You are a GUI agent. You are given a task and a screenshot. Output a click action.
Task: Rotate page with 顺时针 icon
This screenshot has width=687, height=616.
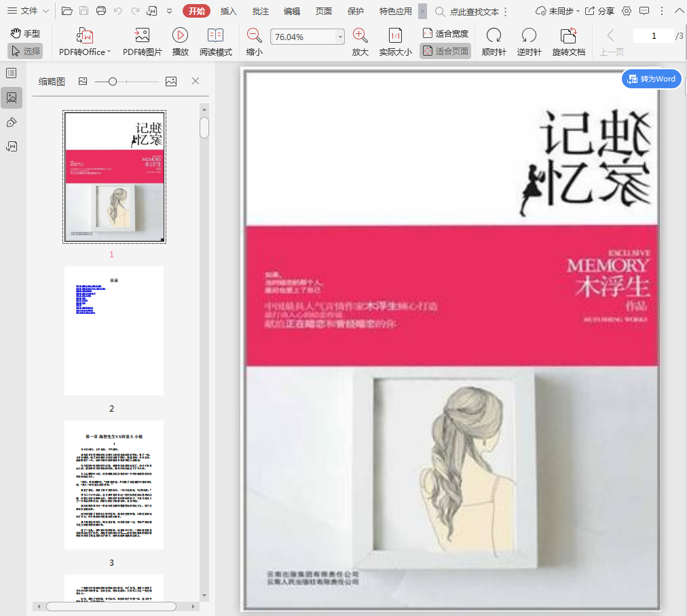coord(494,36)
